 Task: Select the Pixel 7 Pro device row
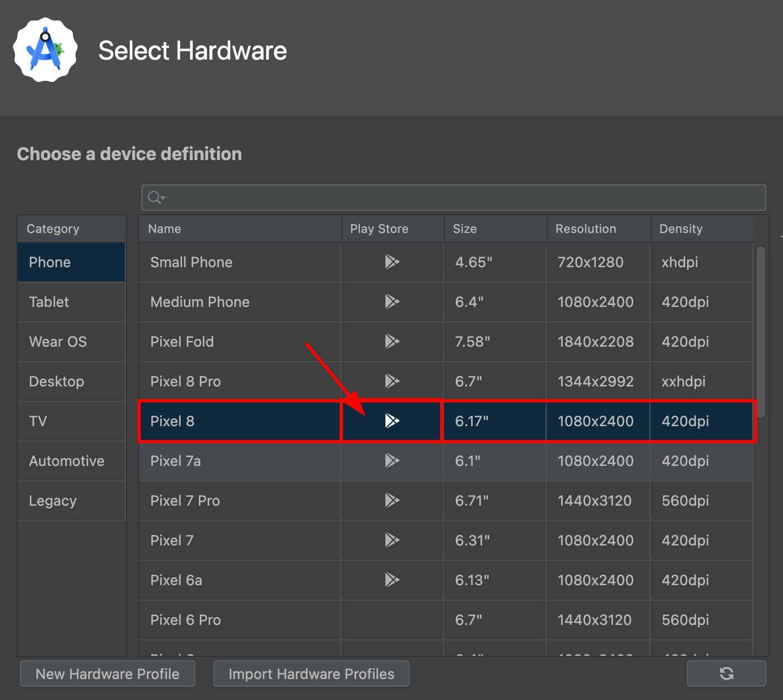[x=221, y=501]
